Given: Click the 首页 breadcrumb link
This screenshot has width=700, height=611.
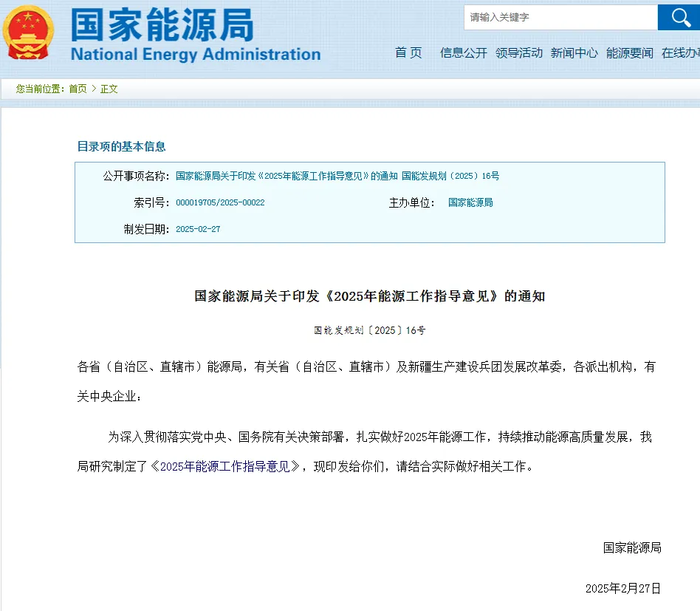Looking at the screenshot, I should click(x=78, y=89).
